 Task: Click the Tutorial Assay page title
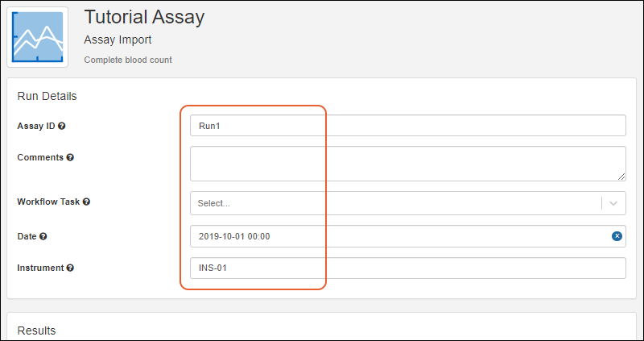[x=144, y=16]
